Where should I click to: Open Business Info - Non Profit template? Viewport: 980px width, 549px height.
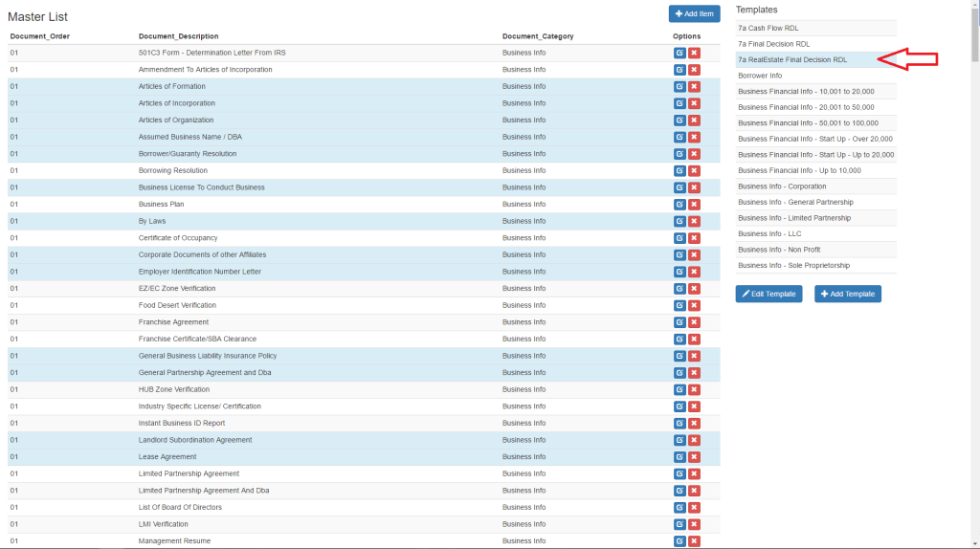pos(815,250)
